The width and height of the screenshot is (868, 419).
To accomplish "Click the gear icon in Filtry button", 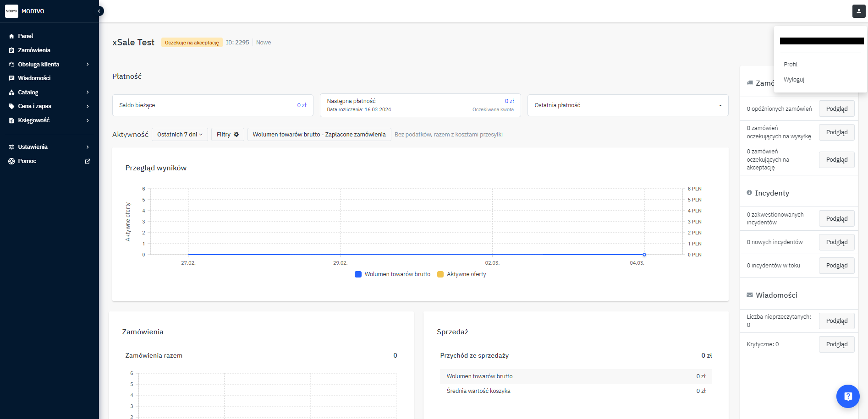I will tap(236, 135).
